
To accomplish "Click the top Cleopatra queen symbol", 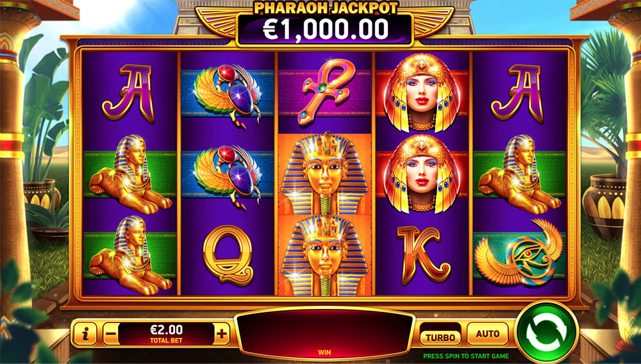I will click(422, 93).
